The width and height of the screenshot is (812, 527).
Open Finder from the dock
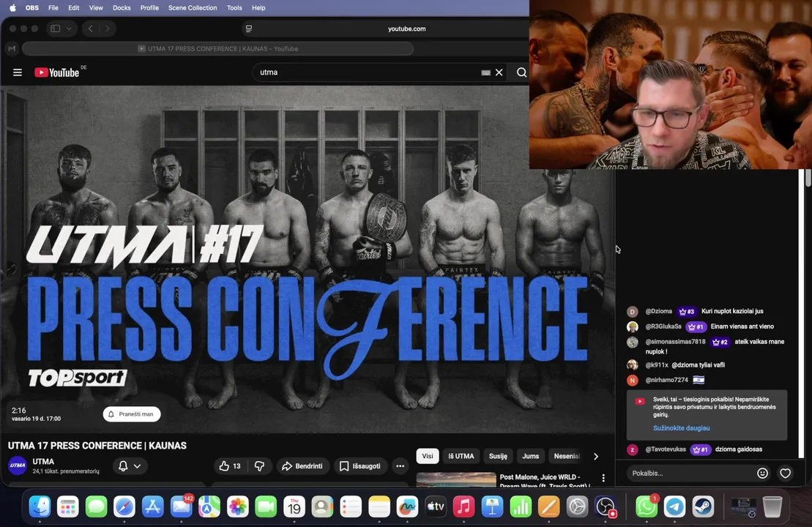tap(40, 507)
